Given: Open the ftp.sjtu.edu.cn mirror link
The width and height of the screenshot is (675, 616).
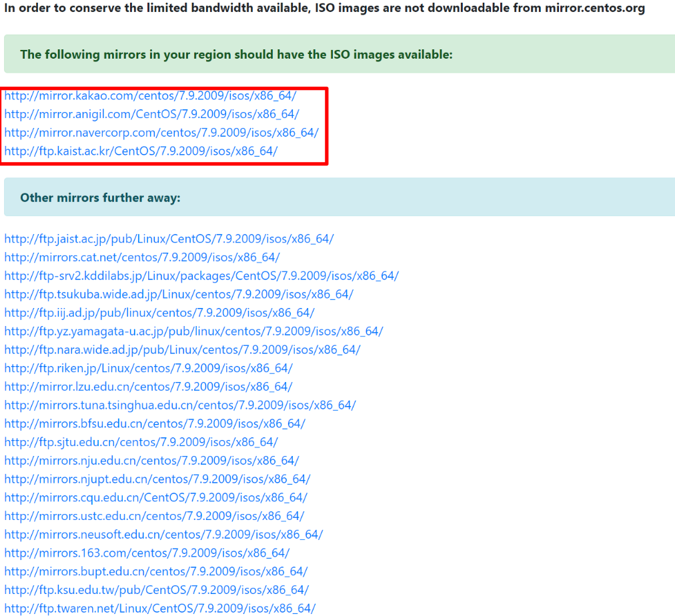Looking at the screenshot, I should coord(141,442).
